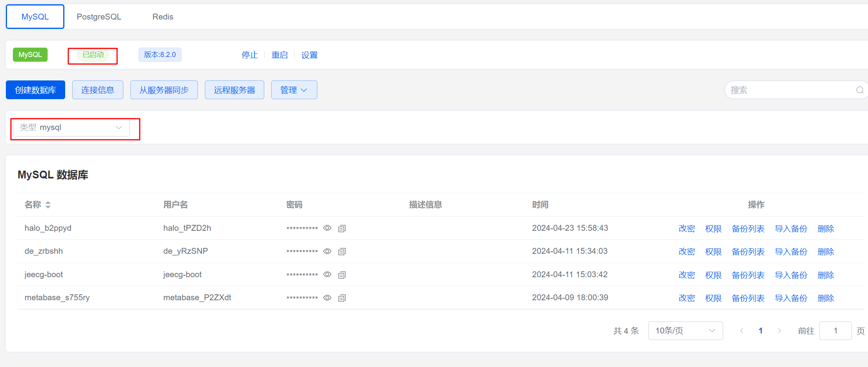Screen dimensions: 868x367
Task: Delete the metabase_s755ry database
Action: (x=826, y=298)
